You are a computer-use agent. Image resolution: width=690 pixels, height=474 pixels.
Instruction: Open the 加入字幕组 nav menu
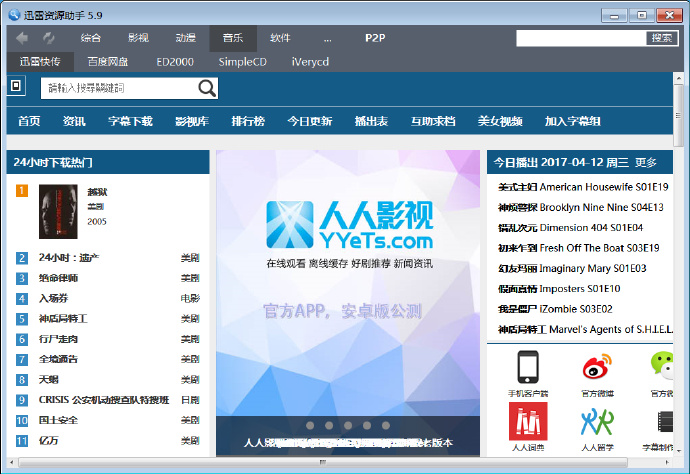(x=573, y=121)
